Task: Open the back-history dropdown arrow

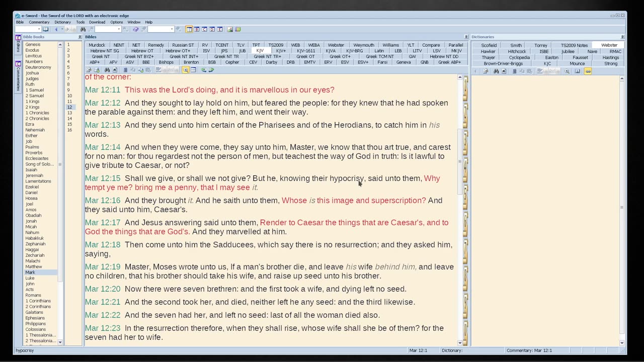Action: coord(62,29)
